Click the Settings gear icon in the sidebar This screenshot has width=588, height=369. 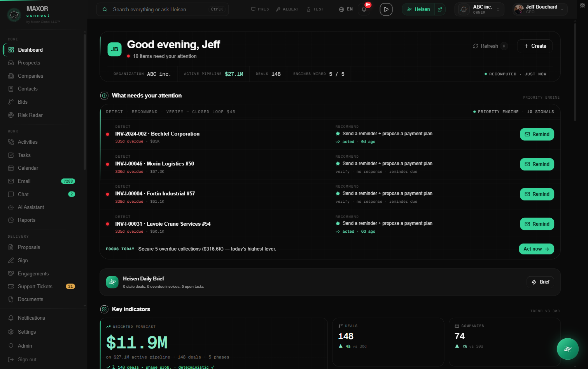[11, 332]
